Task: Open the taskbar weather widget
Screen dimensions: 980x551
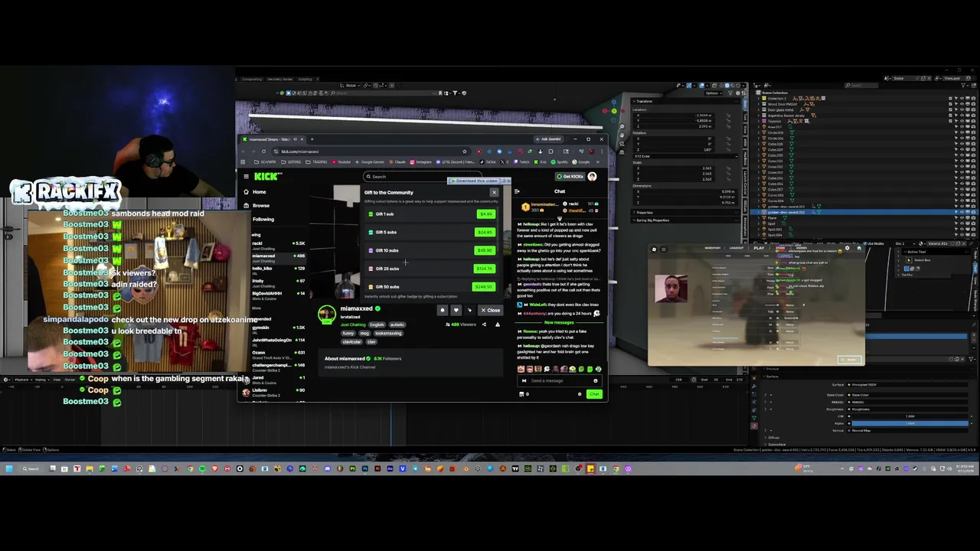Action: pyautogui.click(x=802, y=468)
